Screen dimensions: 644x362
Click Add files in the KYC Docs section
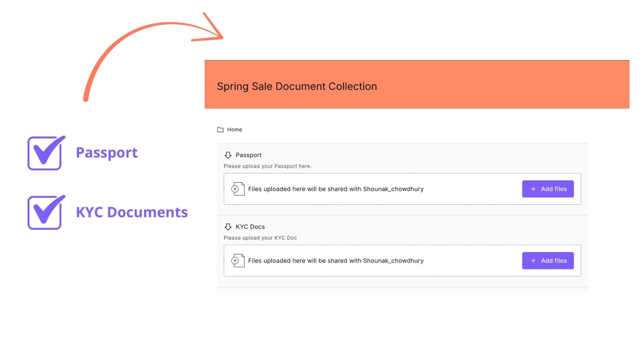(x=548, y=260)
